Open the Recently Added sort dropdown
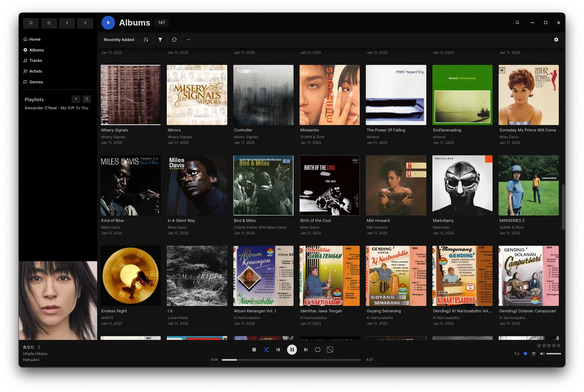The image size is (584, 392). coord(119,40)
